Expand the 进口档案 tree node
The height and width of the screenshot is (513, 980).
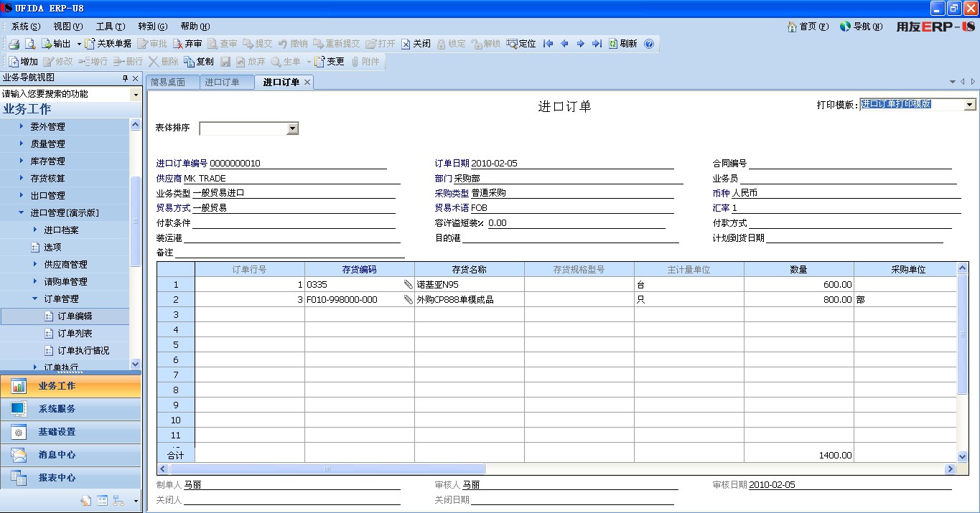[35, 230]
